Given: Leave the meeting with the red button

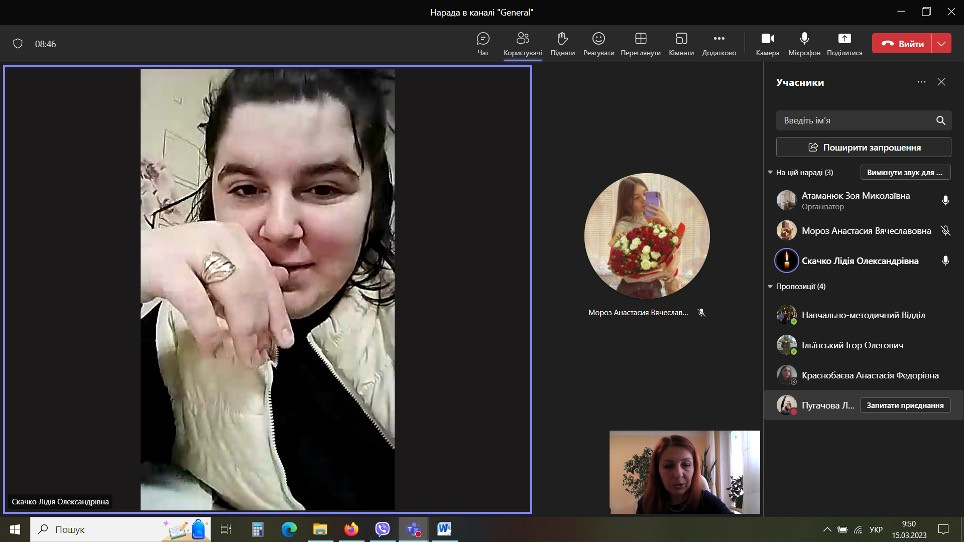Looking at the screenshot, I should tap(902, 44).
